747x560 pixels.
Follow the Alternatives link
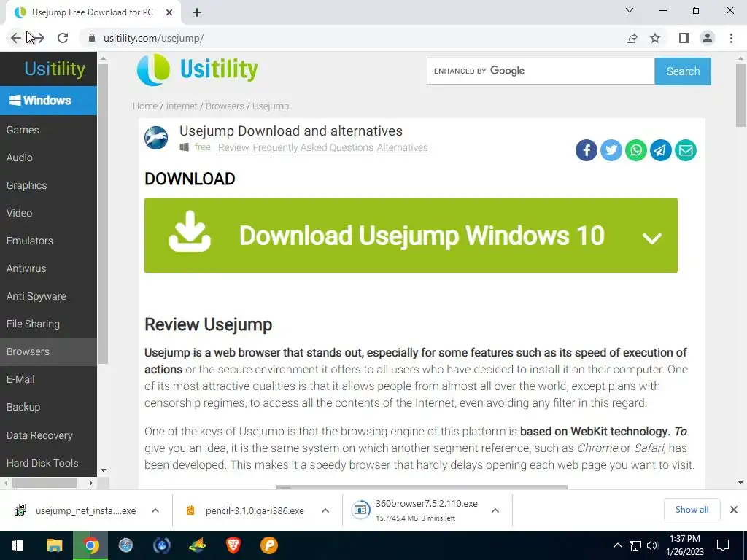click(x=403, y=147)
